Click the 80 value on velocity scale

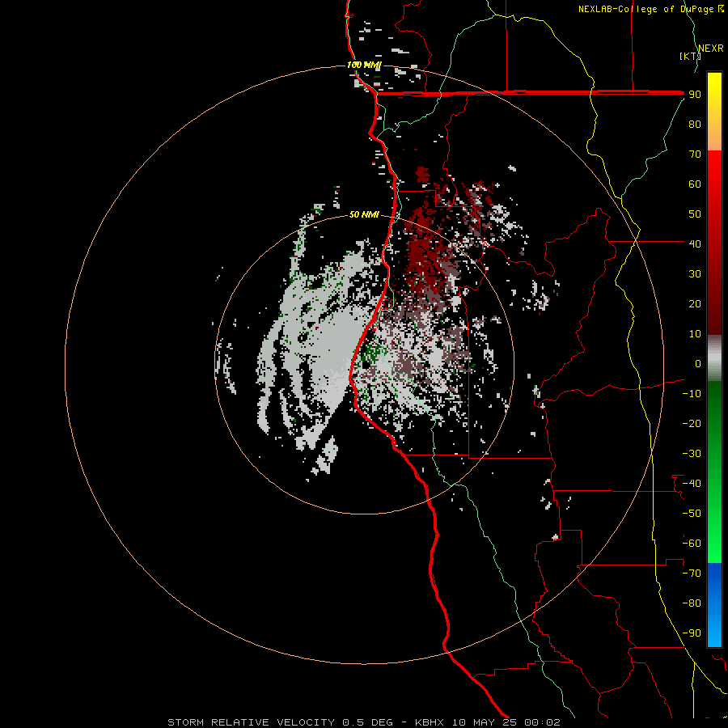tap(695, 125)
